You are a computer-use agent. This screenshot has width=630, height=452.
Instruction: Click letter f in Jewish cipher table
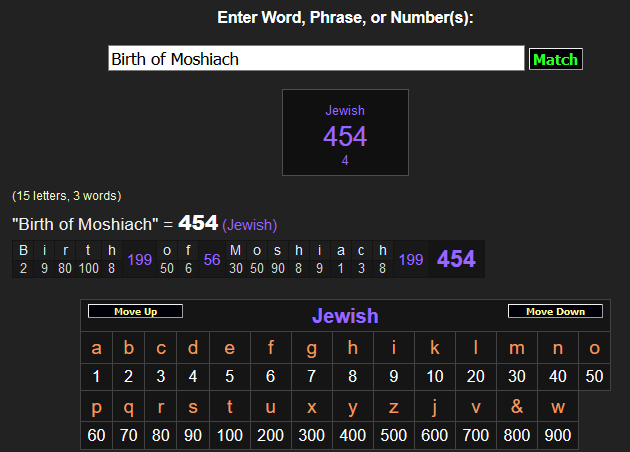tap(271, 348)
